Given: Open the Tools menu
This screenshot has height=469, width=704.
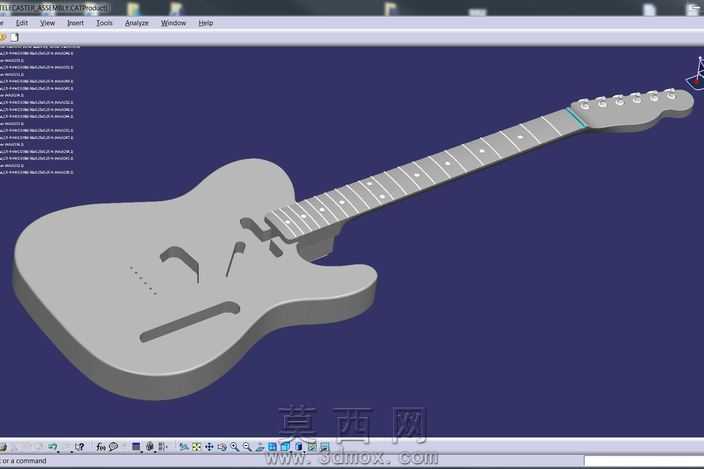Looking at the screenshot, I should click(x=104, y=23).
